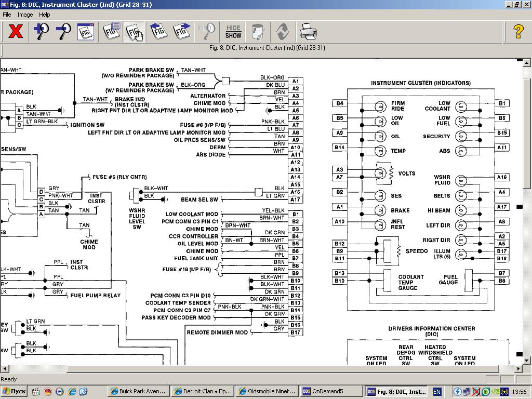Zoom in with the plus magnifier
Image resolution: width=532 pixels, height=399 pixels.
click(41, 32)
